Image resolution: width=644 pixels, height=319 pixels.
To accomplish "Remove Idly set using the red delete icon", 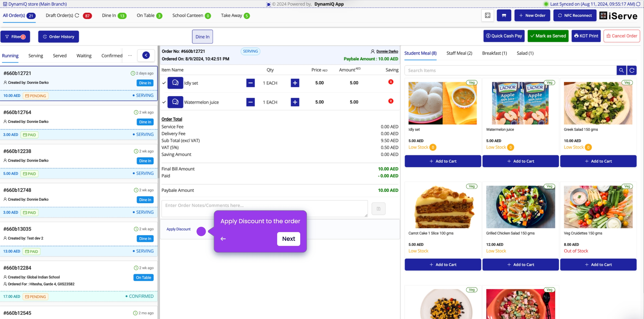I will 391,82.
